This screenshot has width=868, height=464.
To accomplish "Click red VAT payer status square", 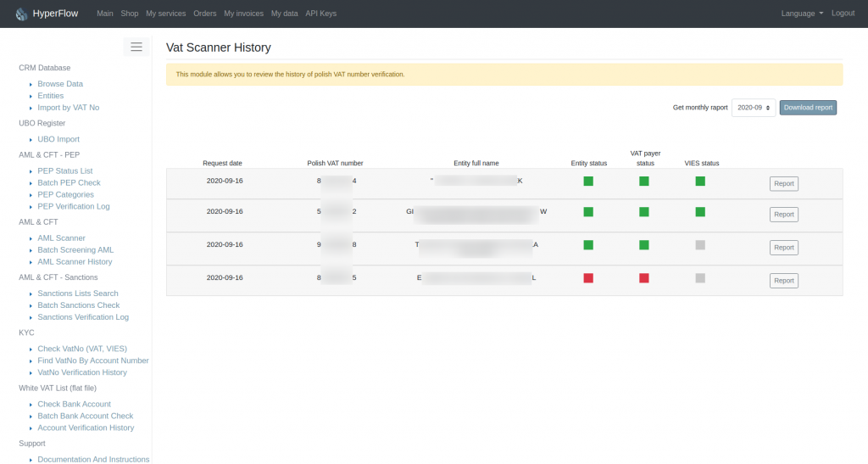I will [x=644, y=278].
